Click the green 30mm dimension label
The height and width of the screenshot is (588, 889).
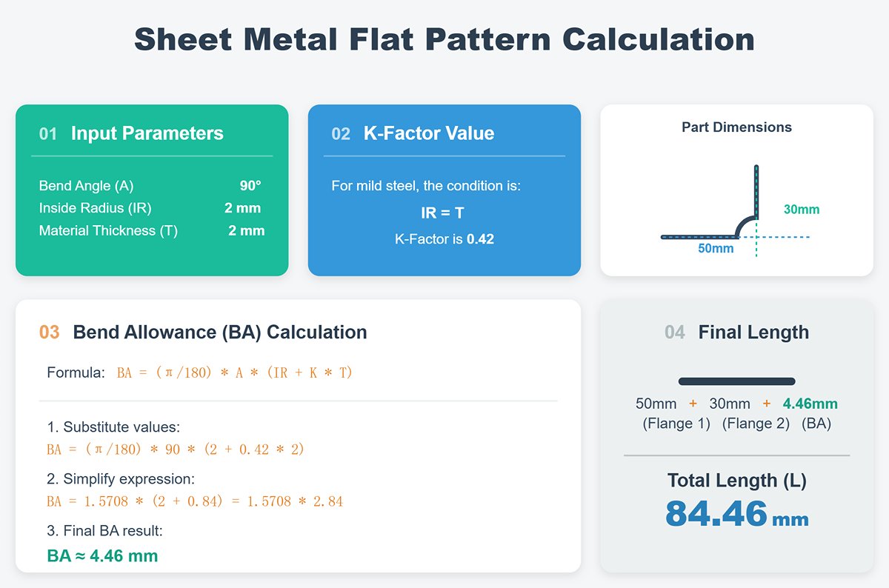tap(802, 210)
